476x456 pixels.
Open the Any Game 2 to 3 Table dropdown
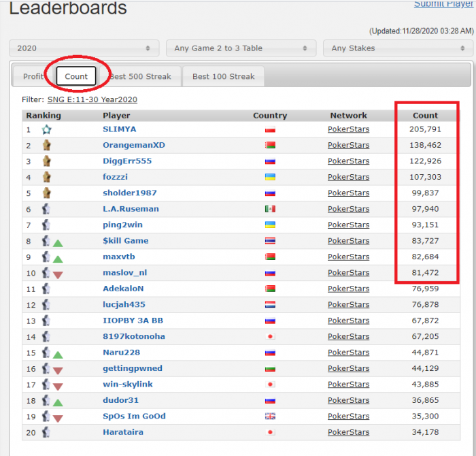[x=241, y=48]
